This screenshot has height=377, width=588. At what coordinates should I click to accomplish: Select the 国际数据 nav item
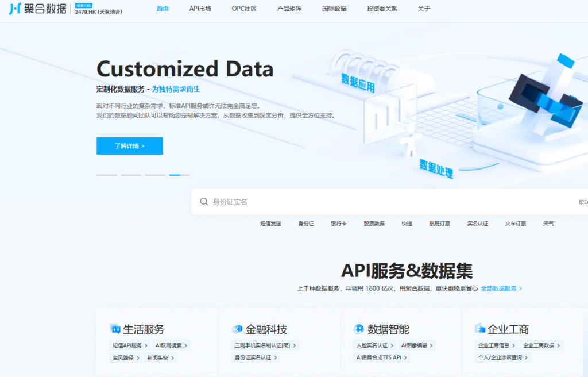pyautogui.click(x=334, y=9)
